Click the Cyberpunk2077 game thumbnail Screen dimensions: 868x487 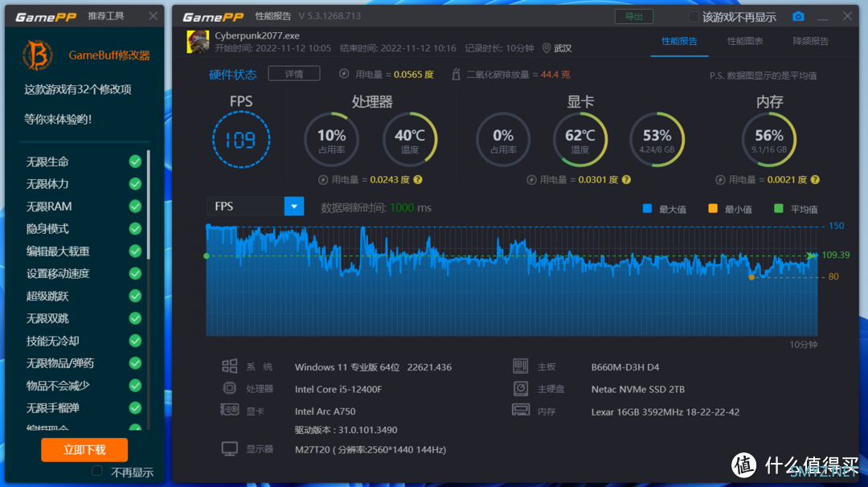click(198, 42)
